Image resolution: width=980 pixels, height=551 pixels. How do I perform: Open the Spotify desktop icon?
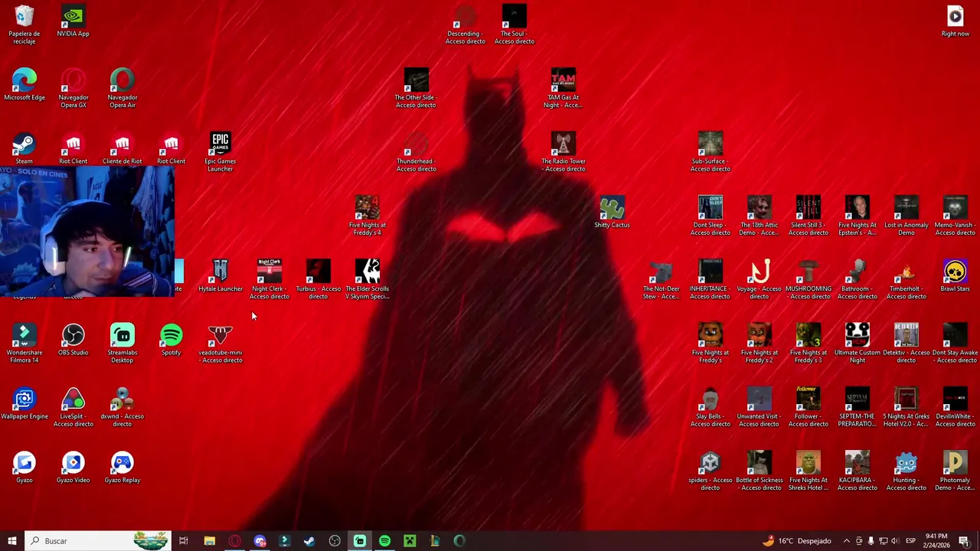(x=171, y=340)
